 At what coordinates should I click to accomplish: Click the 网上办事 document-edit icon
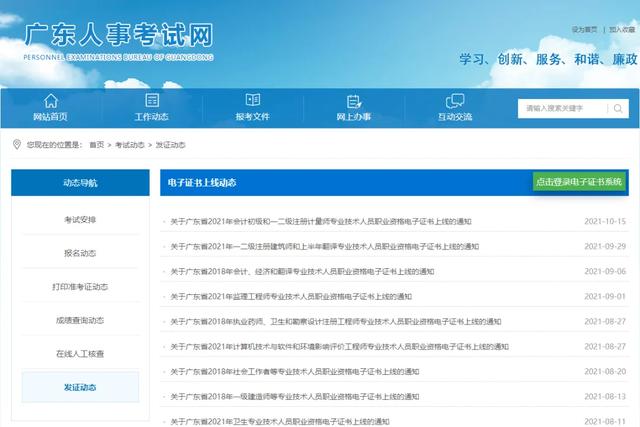(354, 101)
